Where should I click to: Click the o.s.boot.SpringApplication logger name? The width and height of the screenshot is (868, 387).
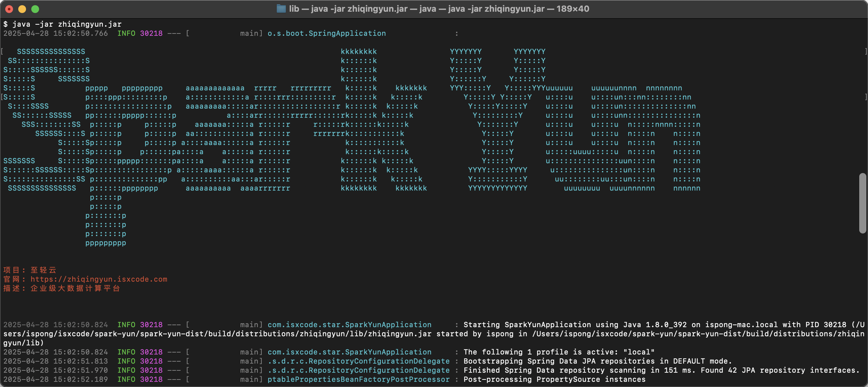[326, 33]
